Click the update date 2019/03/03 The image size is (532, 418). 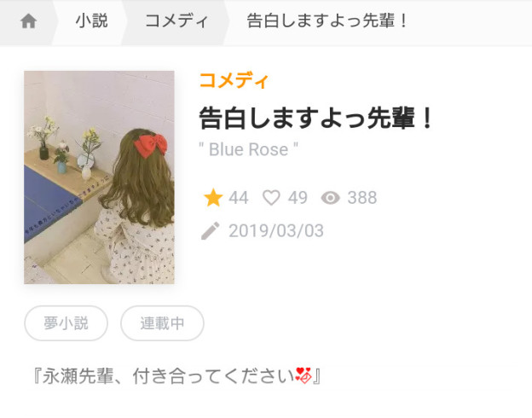(276, 231)
